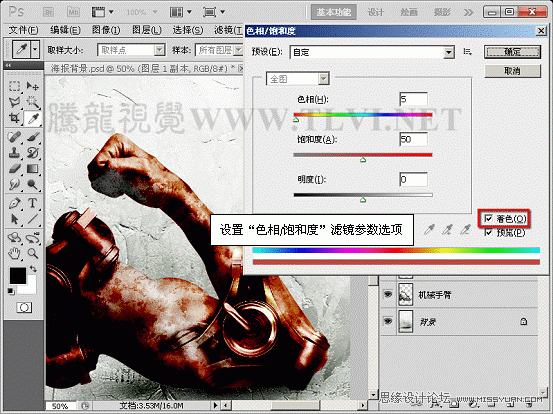The width and height of the screenshot is (553, 414).
Task: Click the first eyedropper in Hue/Saturation dialog
Action: point(429,230)
